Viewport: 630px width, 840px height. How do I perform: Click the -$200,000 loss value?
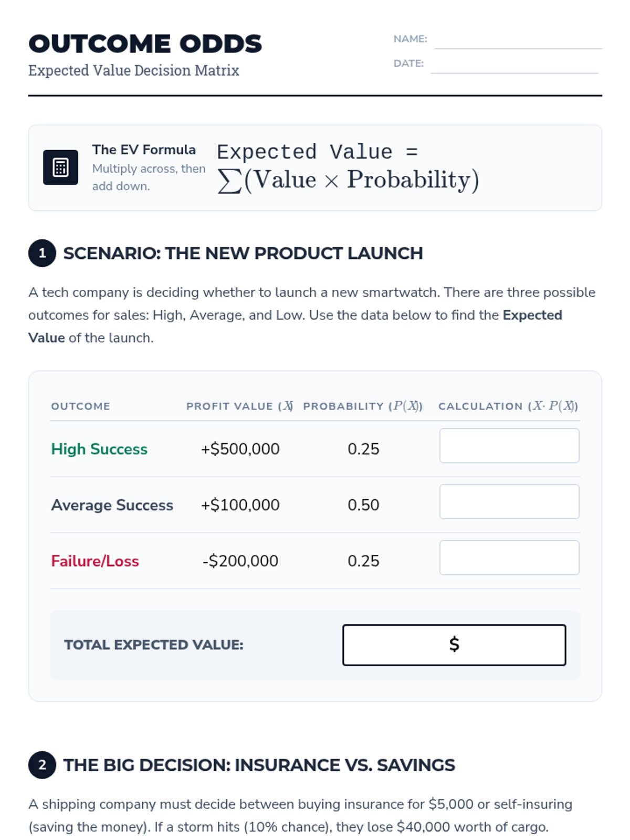tap(240, 561)
